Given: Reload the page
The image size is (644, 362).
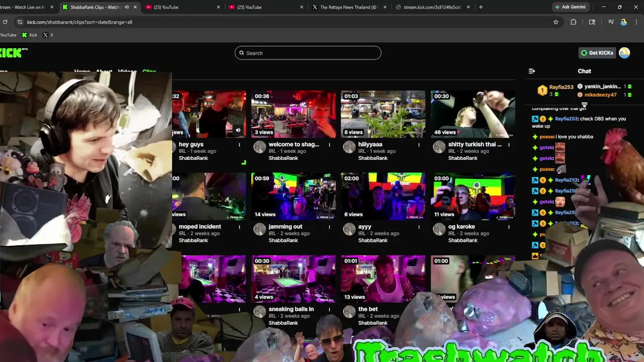Looking at the screenshot, I should (5, 22).
